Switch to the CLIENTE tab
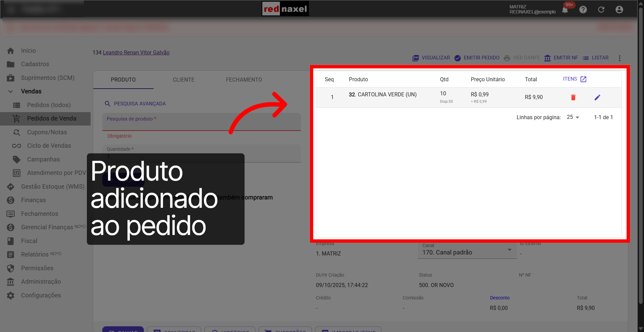644x332 pixels. (183, 80)
